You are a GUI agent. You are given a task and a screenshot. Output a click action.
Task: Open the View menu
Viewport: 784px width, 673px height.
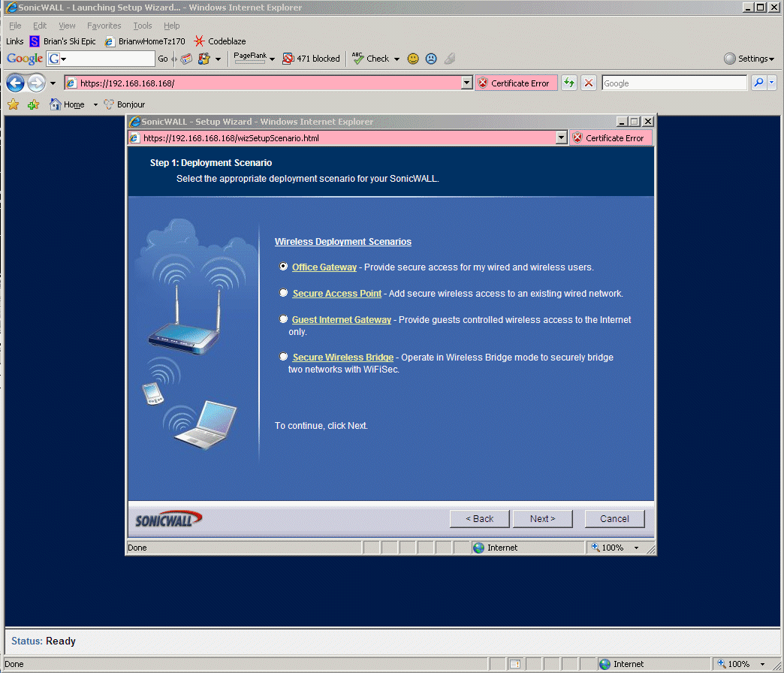tap(67, 26)
